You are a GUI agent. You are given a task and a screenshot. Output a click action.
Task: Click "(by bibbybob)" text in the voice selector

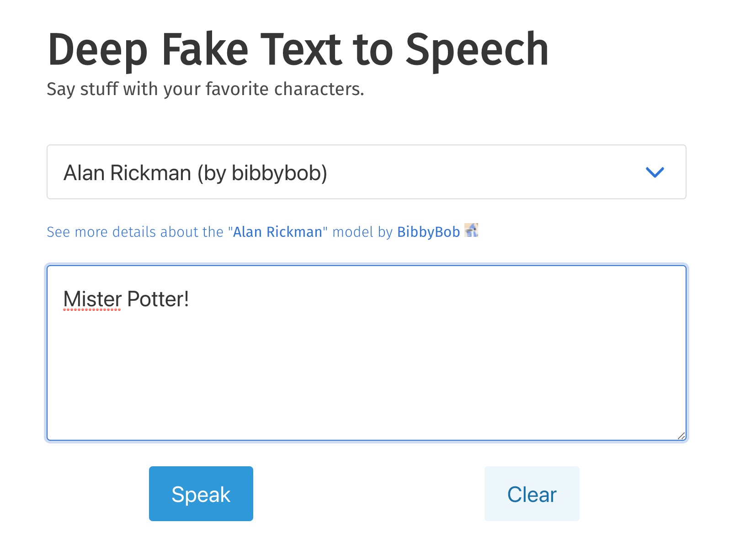coord(262,173)
